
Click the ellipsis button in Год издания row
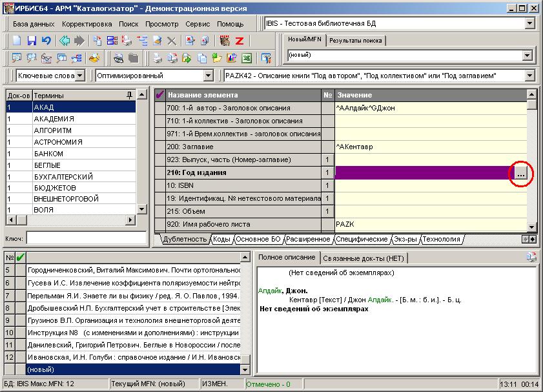pos(521,173)
